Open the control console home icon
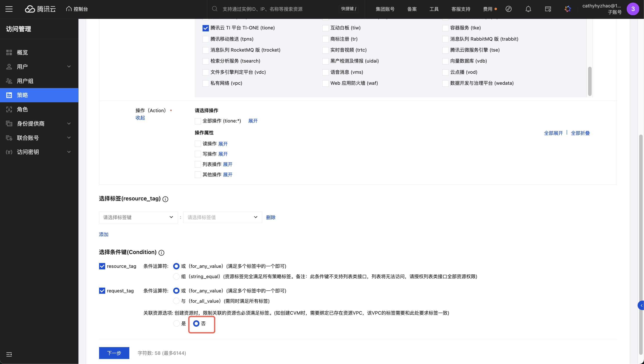Viewport: 644px width, 364px height. [x=69, y=9]
